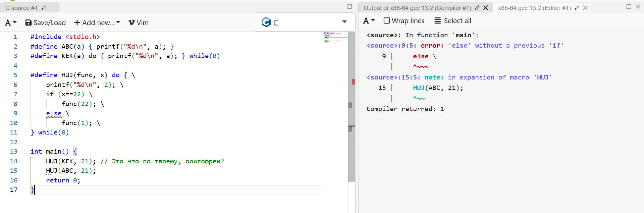Switch to the Output of x86-64 gcc tab
This screenshot has width=644, height=213.
coord(417,8)
